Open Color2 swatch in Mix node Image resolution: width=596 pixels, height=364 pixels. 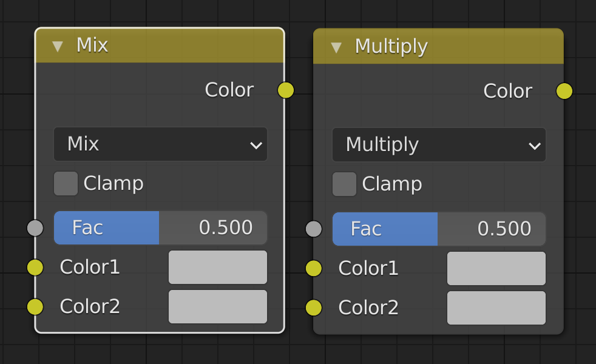[x=218, y=306]
